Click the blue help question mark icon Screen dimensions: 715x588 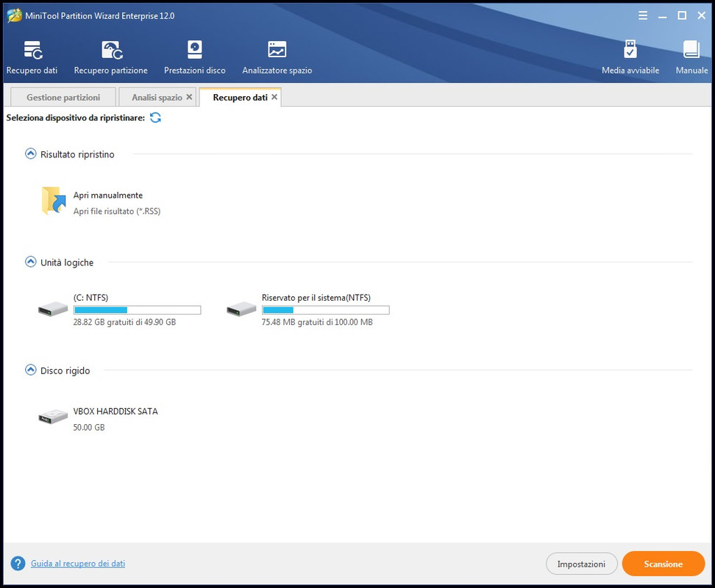18,564
